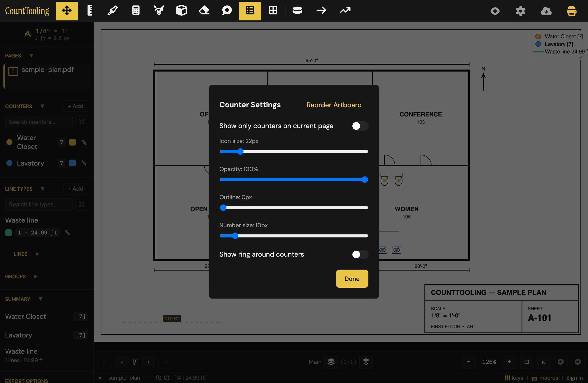Toggle Show only counters on current page
Screen dimensions: 588x383
pyautogui.click(x=360, y=126)
